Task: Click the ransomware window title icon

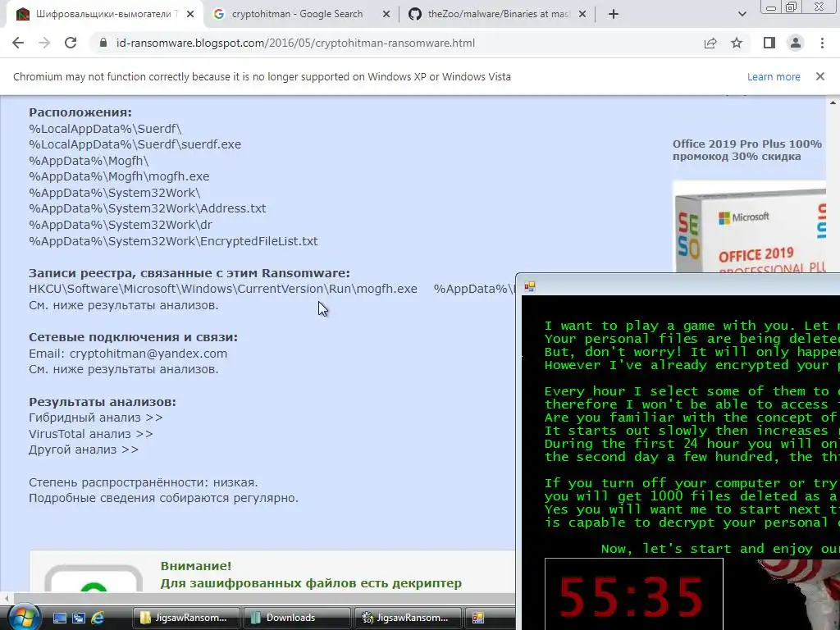Action: [x=530, y=286]
